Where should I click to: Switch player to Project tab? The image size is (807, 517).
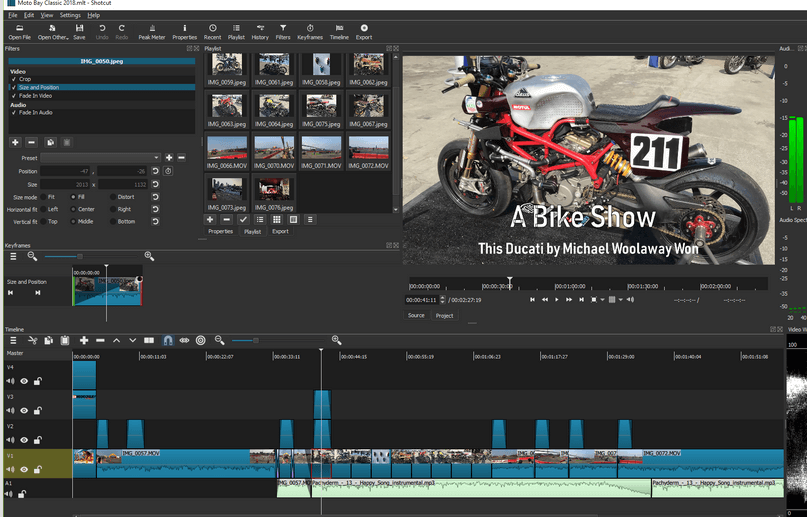pyautogui.click(x=444, y=315)
